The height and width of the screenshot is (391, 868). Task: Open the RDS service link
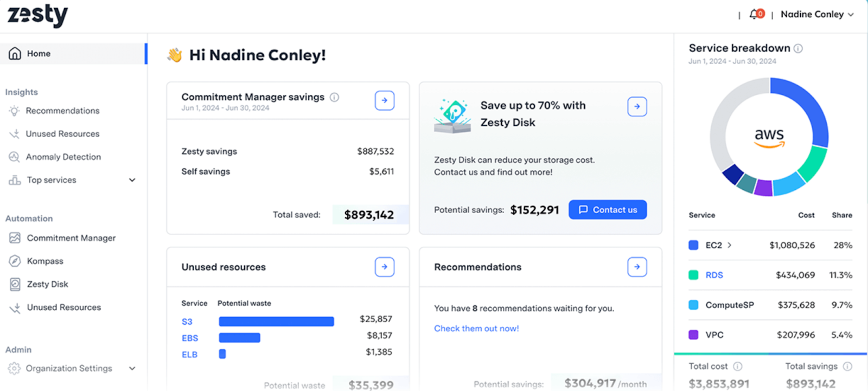(x=714, y=275)
